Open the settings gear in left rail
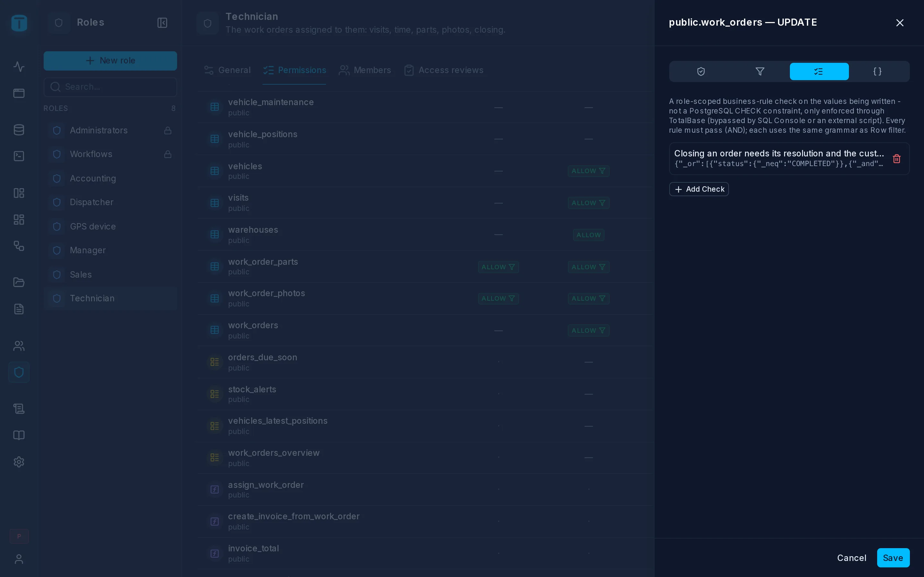 (x=19, y=462)
